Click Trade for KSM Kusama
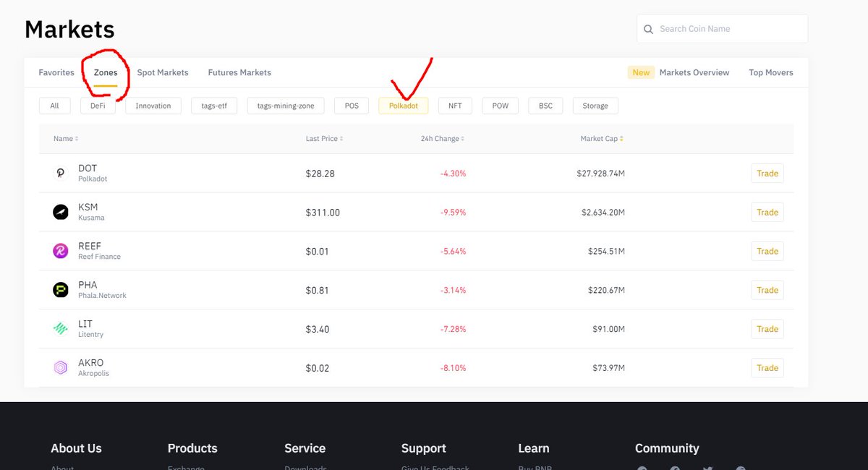Screen dimensions: 868x470 pos(767,213)
